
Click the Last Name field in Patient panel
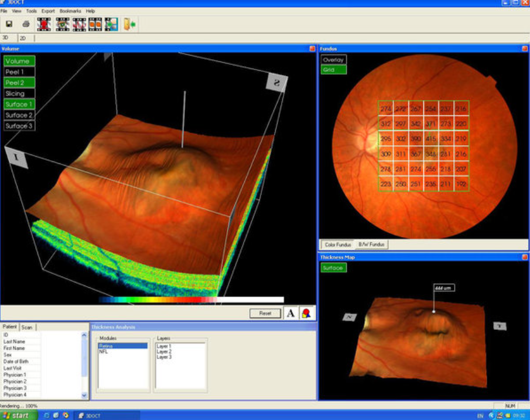[21, 342]
